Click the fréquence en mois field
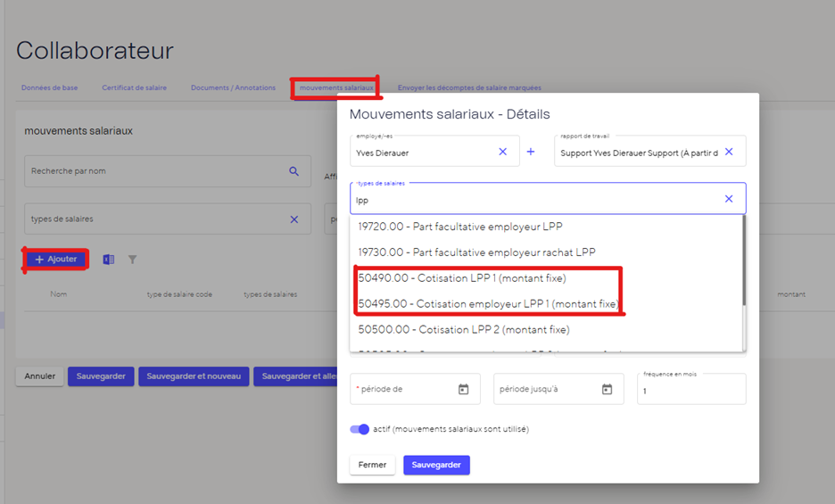835x504 pixels. coord(690,392)
